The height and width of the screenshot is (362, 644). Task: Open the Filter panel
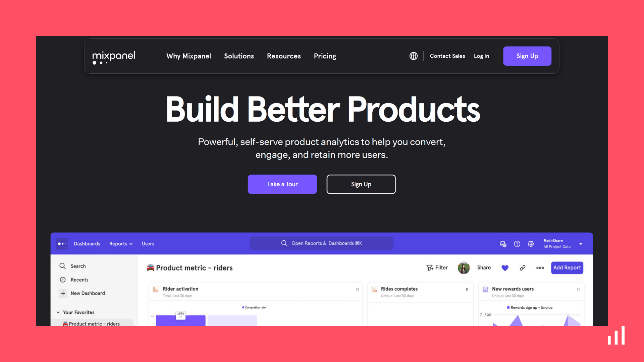click(437, 267)
